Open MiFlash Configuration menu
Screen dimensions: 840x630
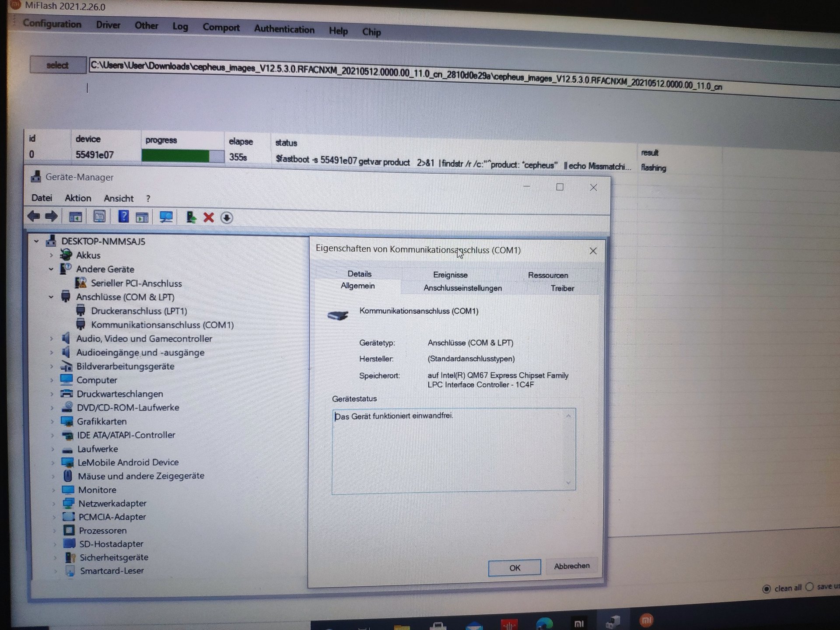52,24
